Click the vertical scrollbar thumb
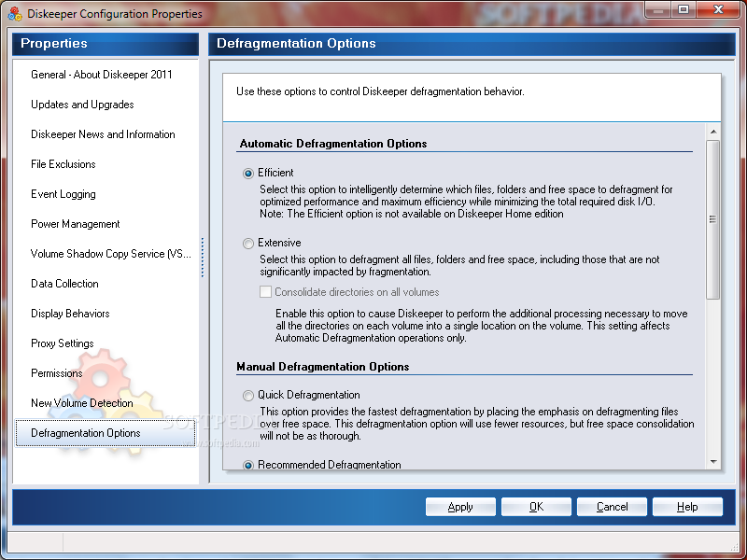Viewport: 747px width, 560px height. tap(713, 219)
